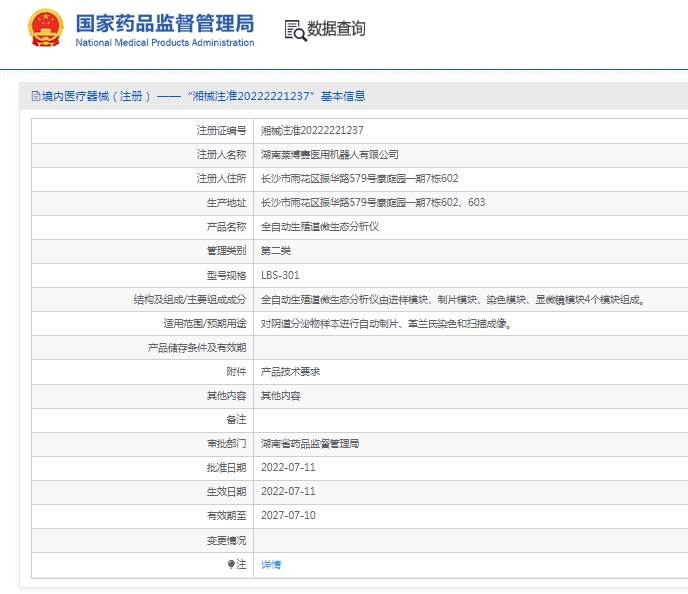Viewport: 688px width, 594px height.
Task: Select the registrant name 湖南莱博赛医用机器人有限公司
Action: point(330,155)
